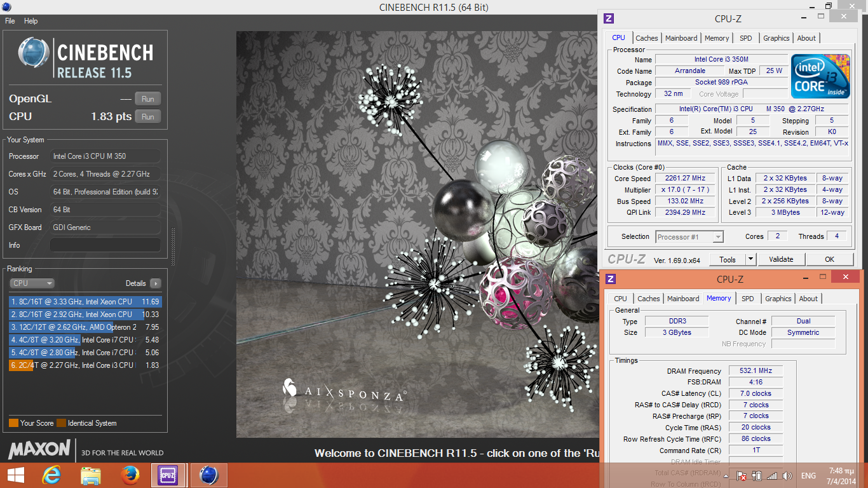Viewport: 868px width, 488px height.
Task: Open Firefox from the taskbar
Action: click(130, 475)
